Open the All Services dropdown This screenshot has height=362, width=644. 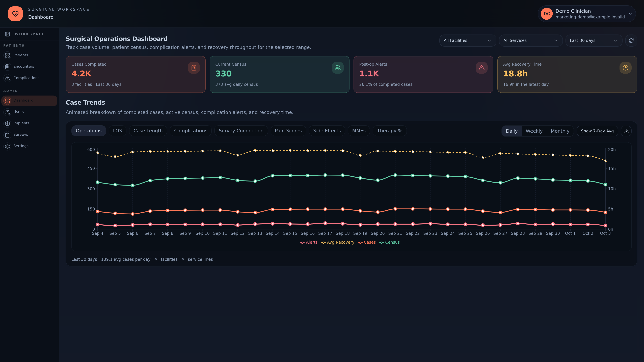coord(530,40)
